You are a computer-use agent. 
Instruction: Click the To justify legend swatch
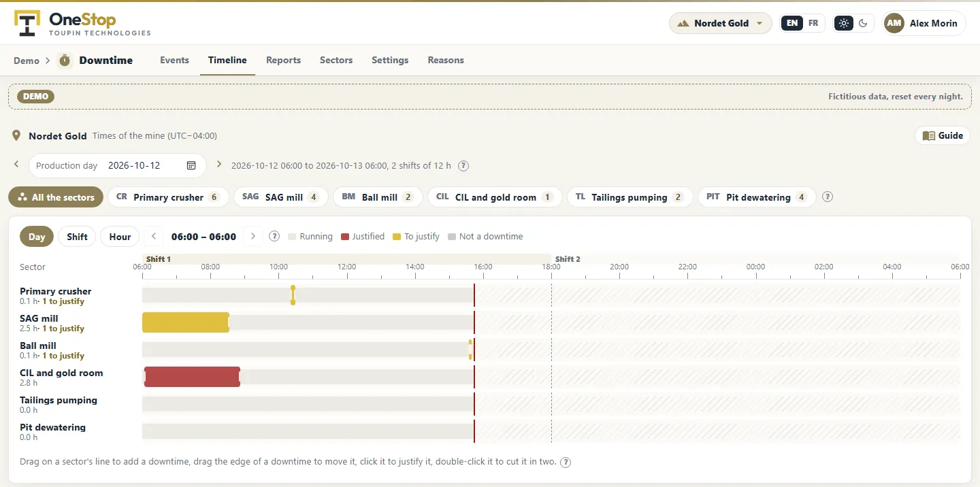[x=397, y=237]
